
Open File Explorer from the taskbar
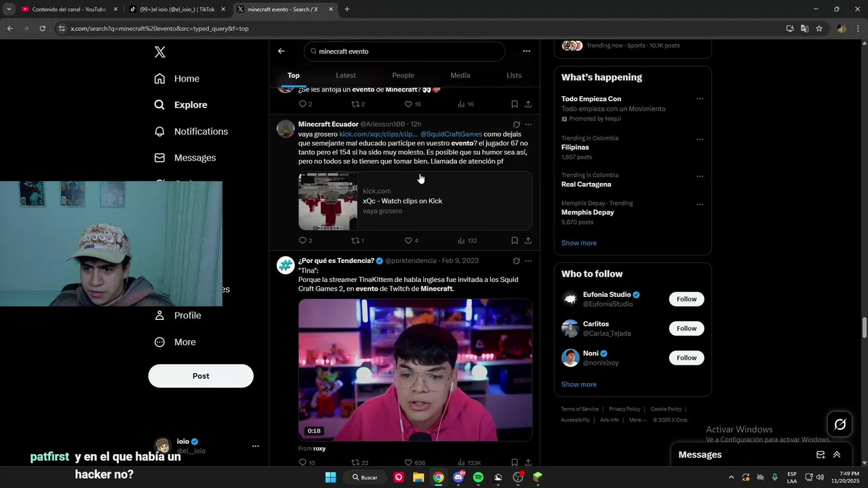tap(418, 477)
